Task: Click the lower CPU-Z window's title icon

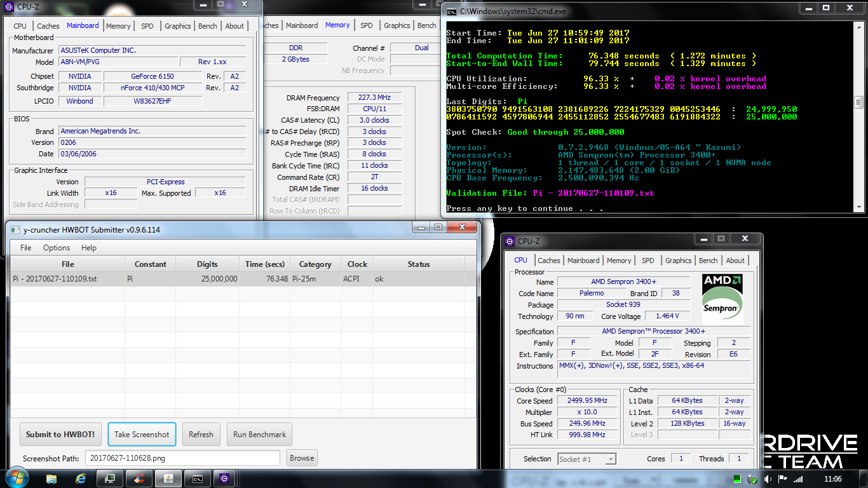Action: pyautogui.click(x=510, y=241)
